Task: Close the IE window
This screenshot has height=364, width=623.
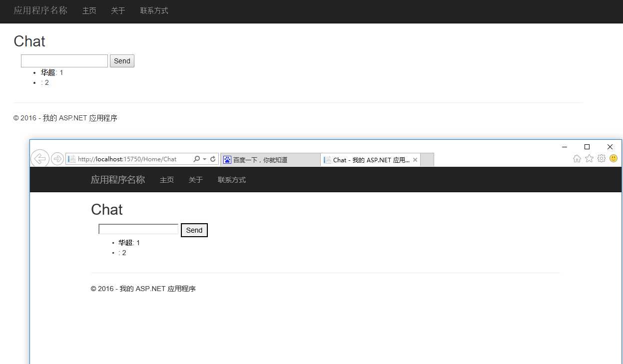Action: pos(610,147)
